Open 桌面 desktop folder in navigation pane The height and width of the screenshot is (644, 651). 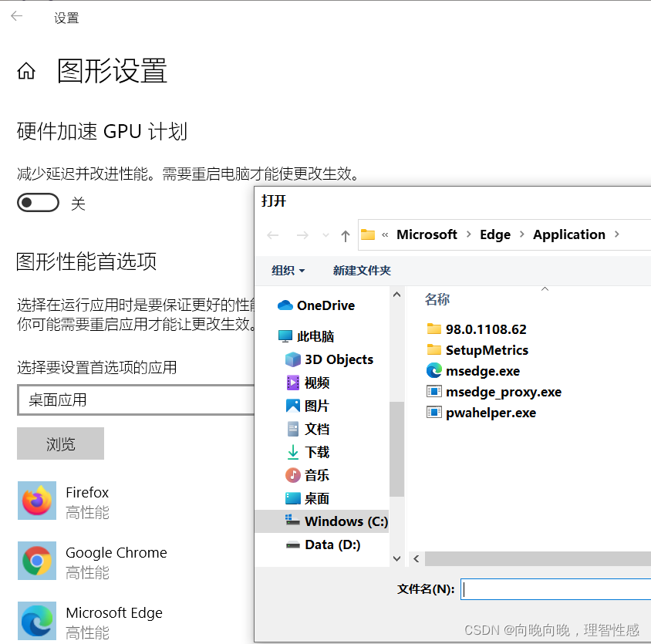[x=308, y=498]
